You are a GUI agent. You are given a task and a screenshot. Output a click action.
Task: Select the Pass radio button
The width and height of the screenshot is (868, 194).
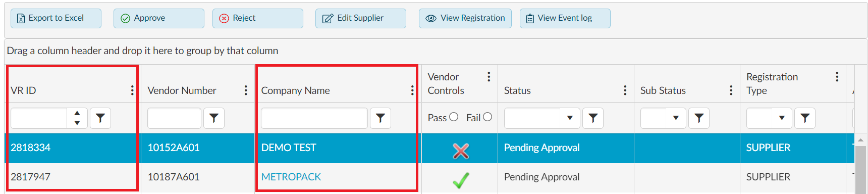pyautogui.click(x=454, y=117)
